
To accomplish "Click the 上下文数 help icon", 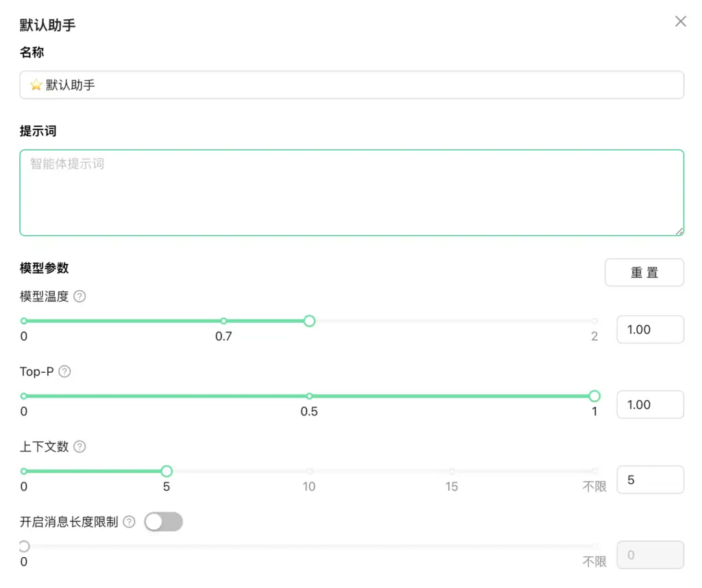I will 80,447.
